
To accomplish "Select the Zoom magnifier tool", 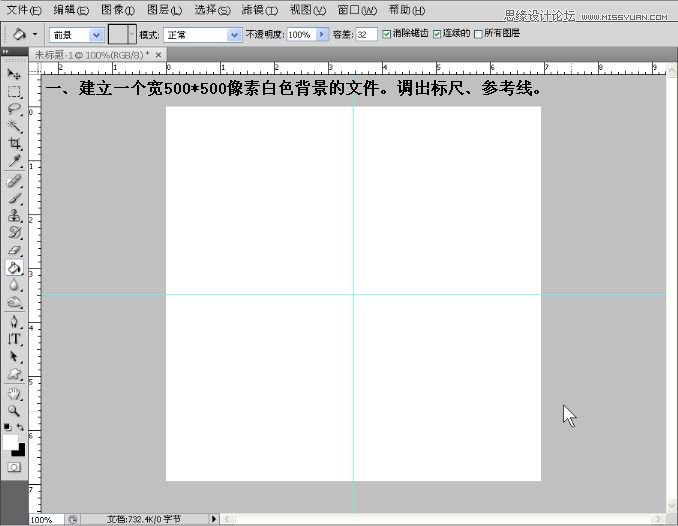I will click(14, 411).
